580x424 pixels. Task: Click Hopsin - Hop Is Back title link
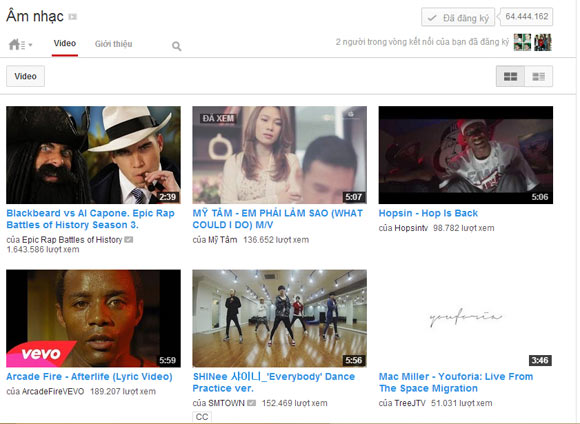pos(428,213)
